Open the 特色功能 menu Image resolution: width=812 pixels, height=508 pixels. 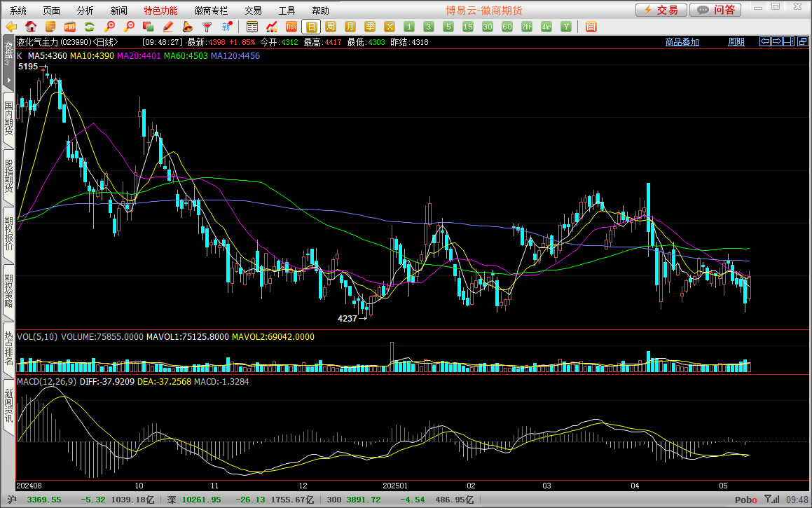coord(160,11)
